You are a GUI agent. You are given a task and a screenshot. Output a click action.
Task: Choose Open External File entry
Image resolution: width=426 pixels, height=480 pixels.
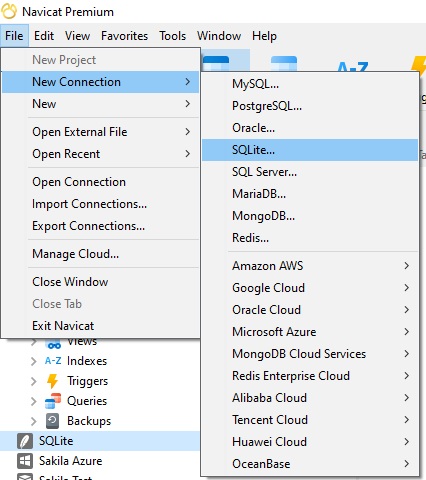(x=100, y=132)
